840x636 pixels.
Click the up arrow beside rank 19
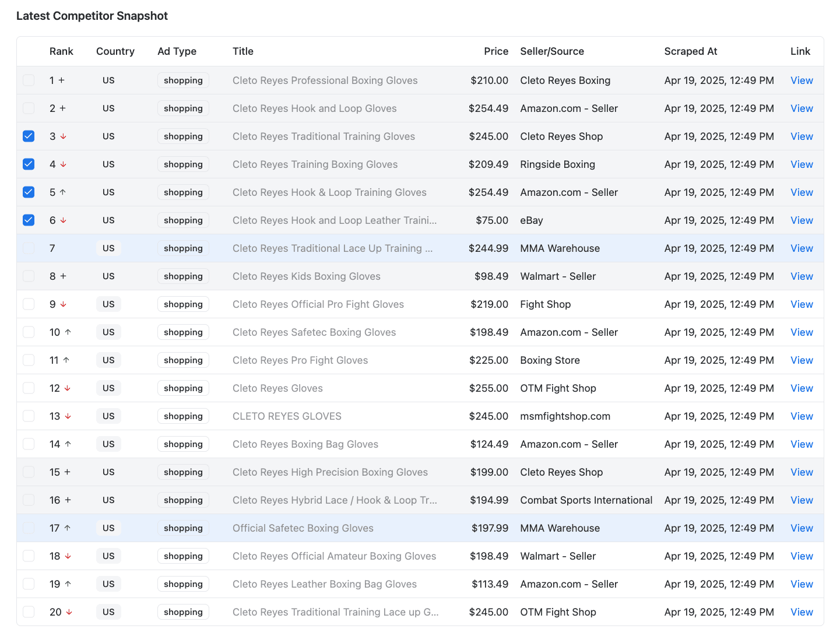pos(68,584)
